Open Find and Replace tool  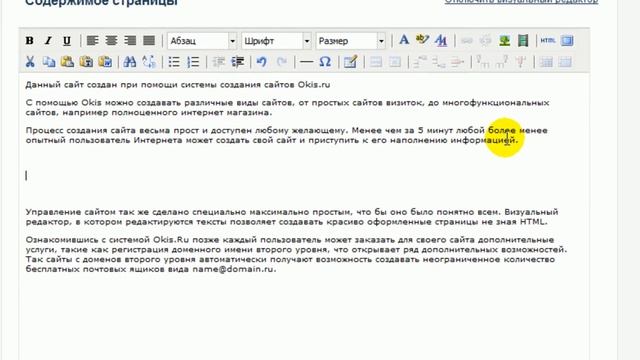click(149, 62)
